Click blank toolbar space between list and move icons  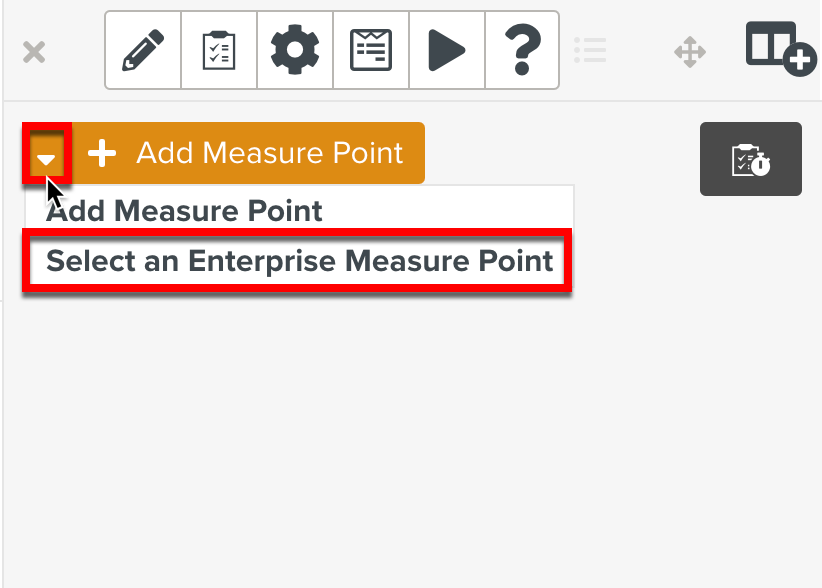[x=640, y=52]
